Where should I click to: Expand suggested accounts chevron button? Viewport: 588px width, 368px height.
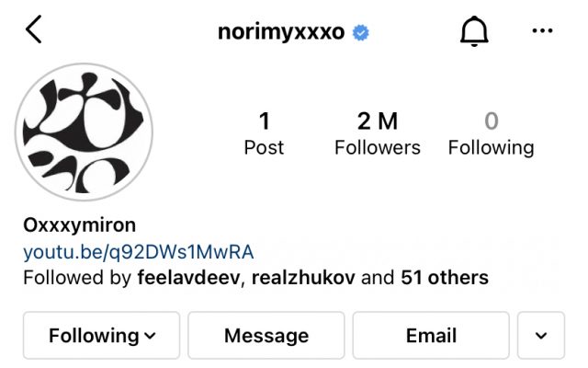click(541, 335)
